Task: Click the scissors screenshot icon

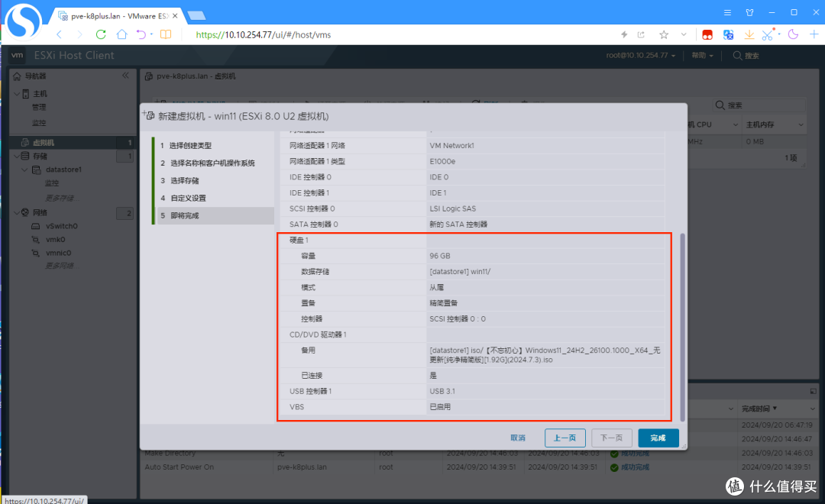Action: (768, 34)
